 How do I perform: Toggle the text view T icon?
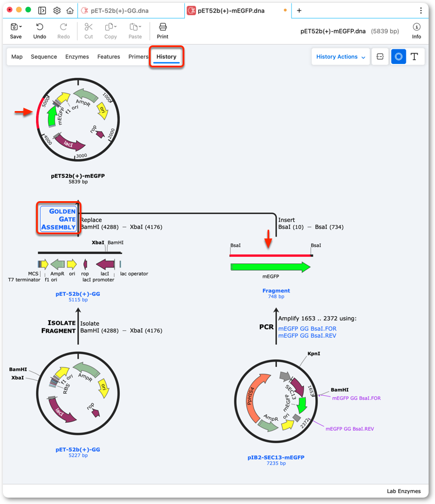[415, 56]
